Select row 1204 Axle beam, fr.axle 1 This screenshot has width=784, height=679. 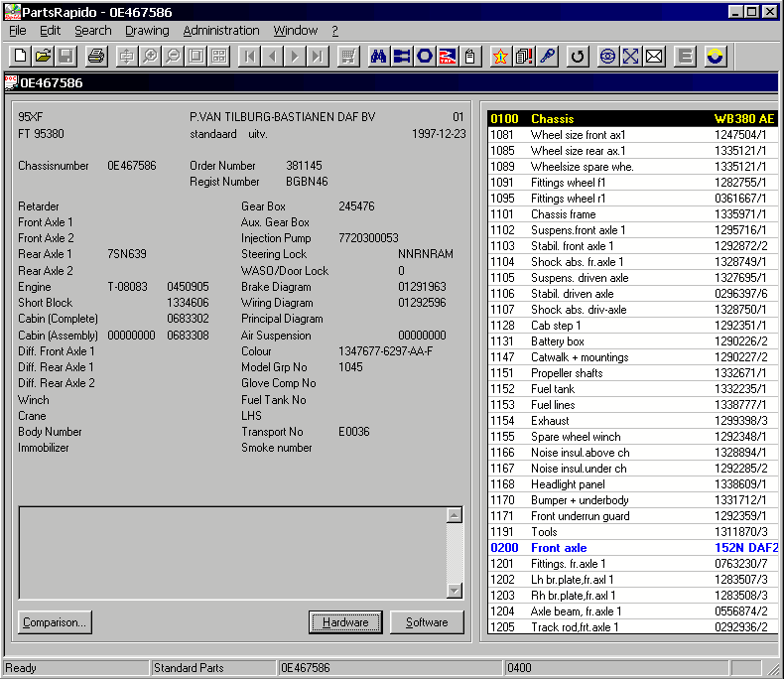[x=632, y=611]
